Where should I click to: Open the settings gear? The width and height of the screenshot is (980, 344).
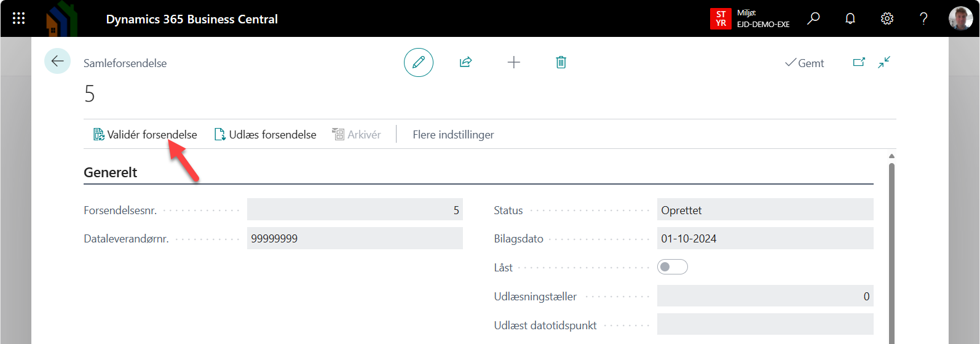tap(887, 18)
